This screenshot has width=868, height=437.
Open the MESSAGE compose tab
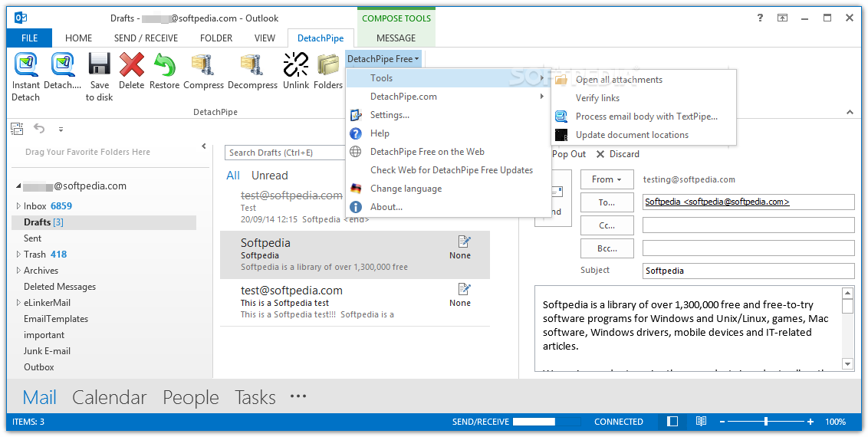click(396, 38)
